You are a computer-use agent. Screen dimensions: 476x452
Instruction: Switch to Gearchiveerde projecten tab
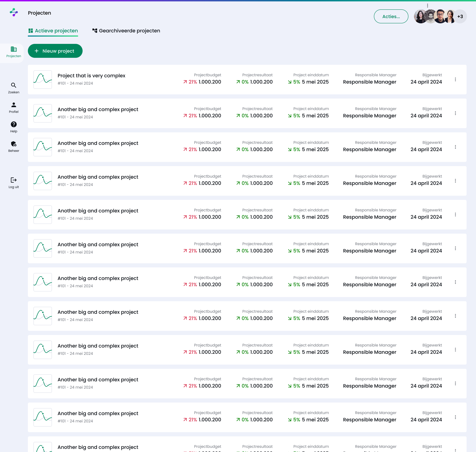coord(126,31)
